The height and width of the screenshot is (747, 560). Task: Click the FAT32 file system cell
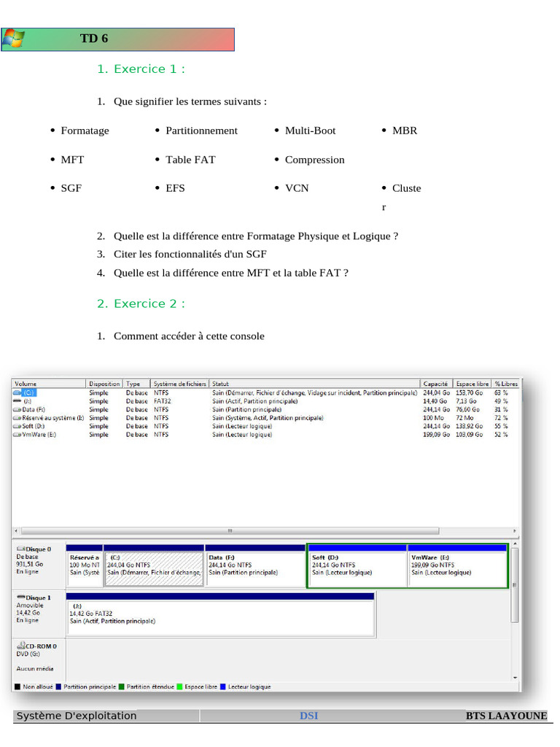point(163,401)
